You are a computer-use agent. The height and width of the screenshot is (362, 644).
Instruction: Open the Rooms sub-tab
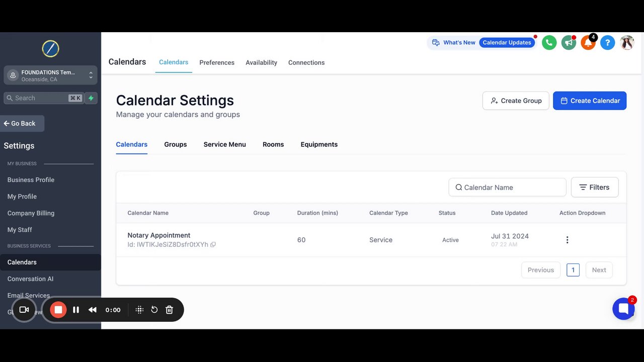coord(273,144)
